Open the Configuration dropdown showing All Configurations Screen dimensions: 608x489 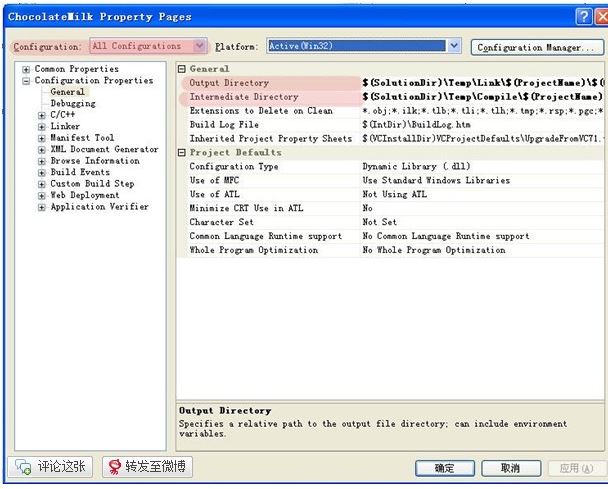[x=149, y=46]
